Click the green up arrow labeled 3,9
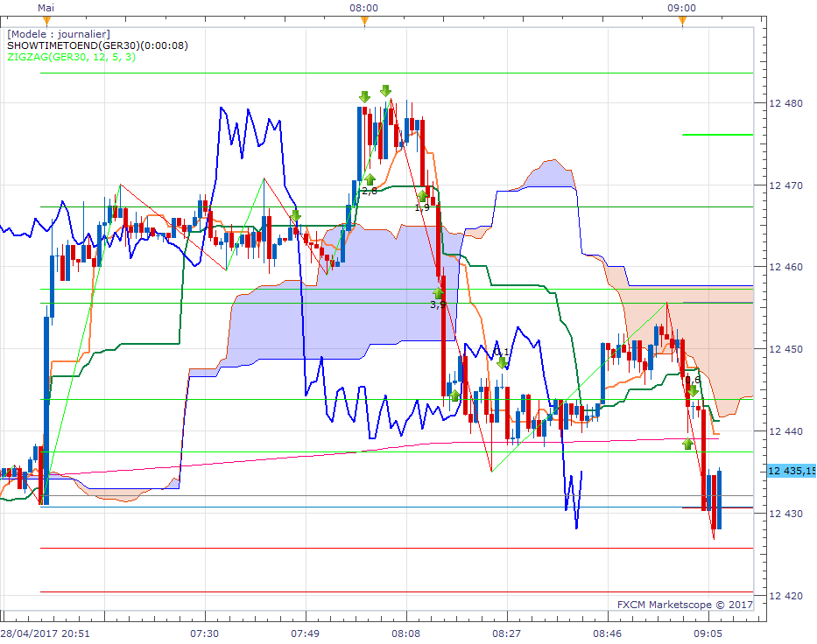 click(x=438, y=292)
